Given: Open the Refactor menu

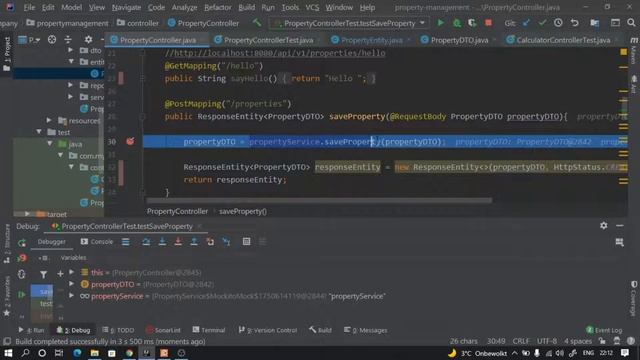Looking at the screenshot, I should [x=218, y=7].
